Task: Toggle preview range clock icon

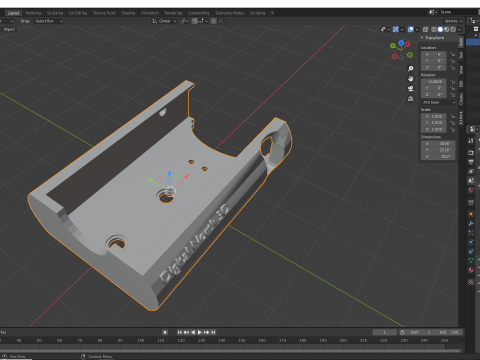Action: click(402, 332)
